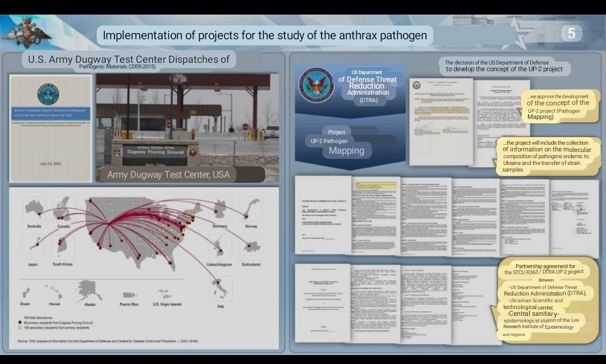Click the Alaska map
This screenshot has width=606, height=364.
89,291
